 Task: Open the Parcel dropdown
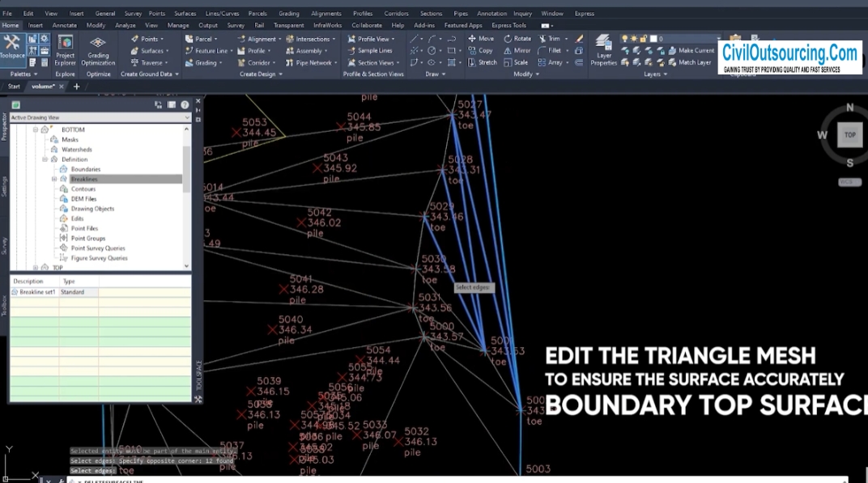pos(201,39)
